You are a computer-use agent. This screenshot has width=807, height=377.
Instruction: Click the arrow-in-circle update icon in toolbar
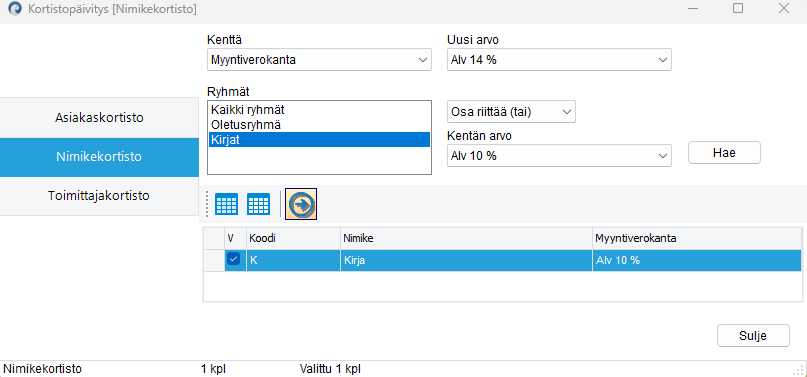point(301,204)
